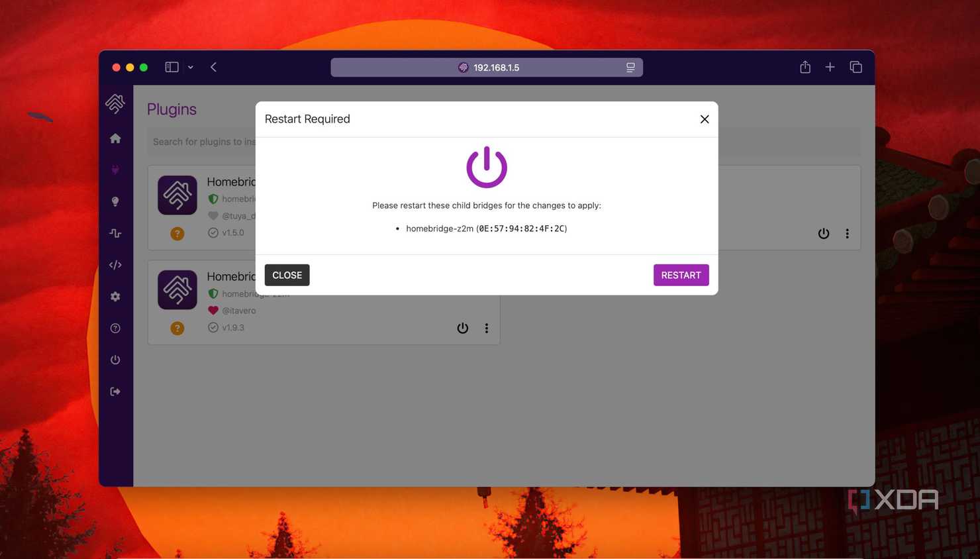Go back with the Safari back arrow

[x=214, y=67]
